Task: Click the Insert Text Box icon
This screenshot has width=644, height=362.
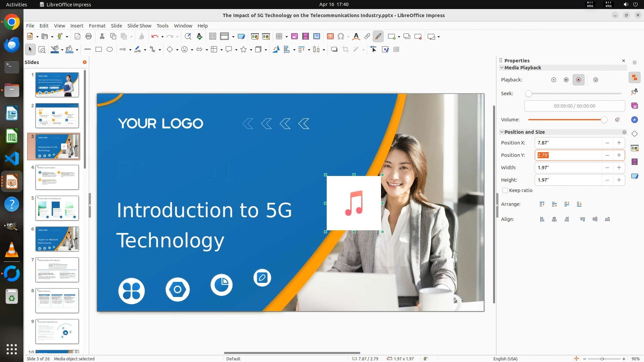Action: pos(330,37)
